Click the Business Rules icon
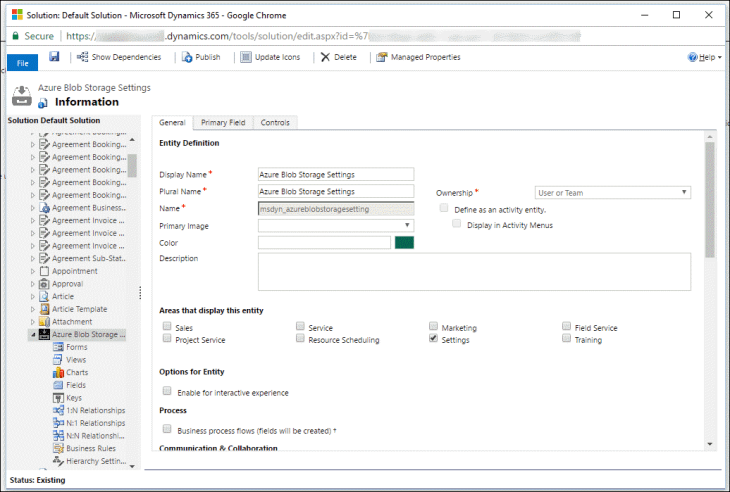This screenshot has width=730, height=492. [58, 448]
